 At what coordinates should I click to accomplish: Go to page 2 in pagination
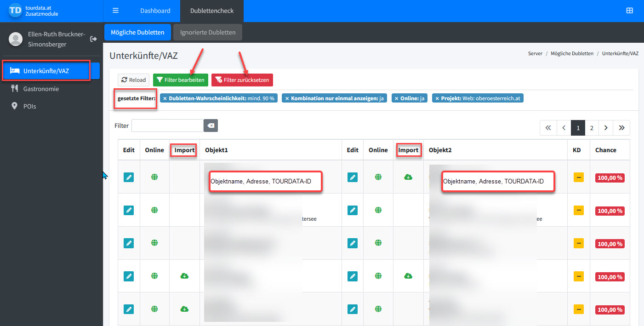[x=592, y=128]
